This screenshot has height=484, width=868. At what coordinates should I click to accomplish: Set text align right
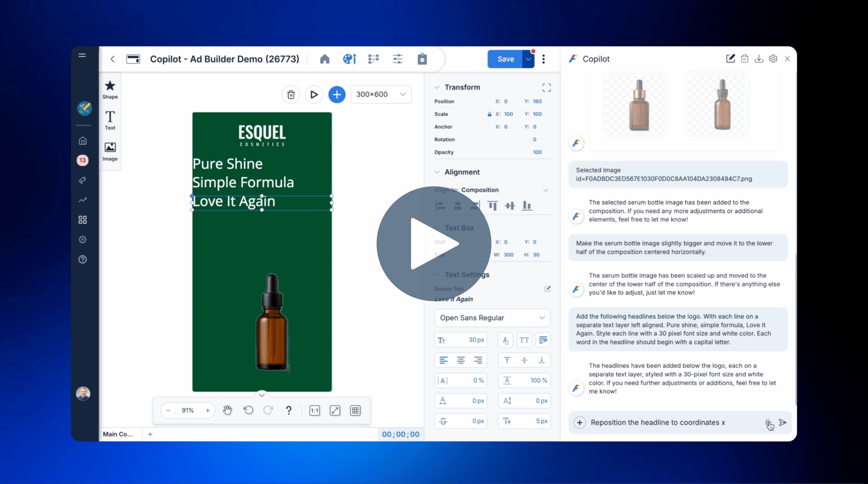tap(478, 360)
